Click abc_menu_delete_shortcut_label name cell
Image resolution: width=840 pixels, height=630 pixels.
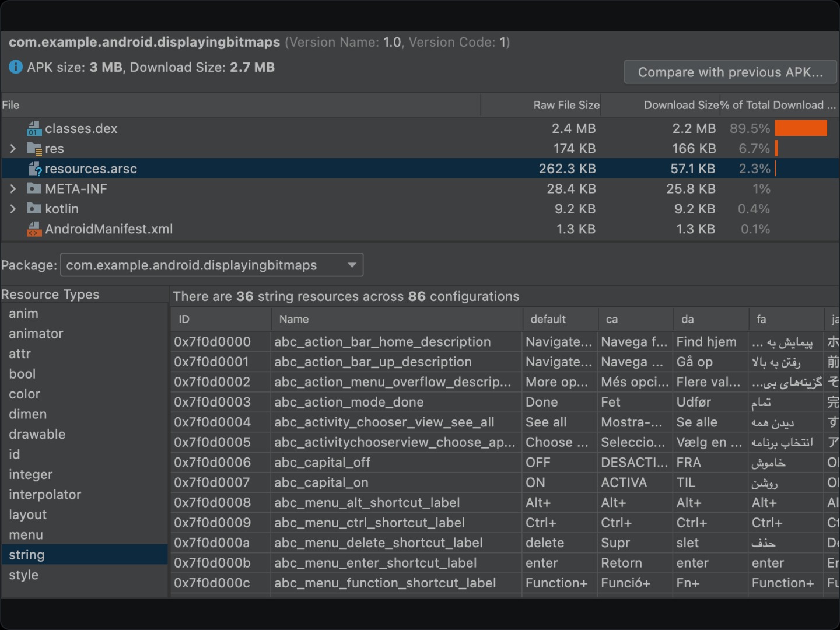point(397,542)
